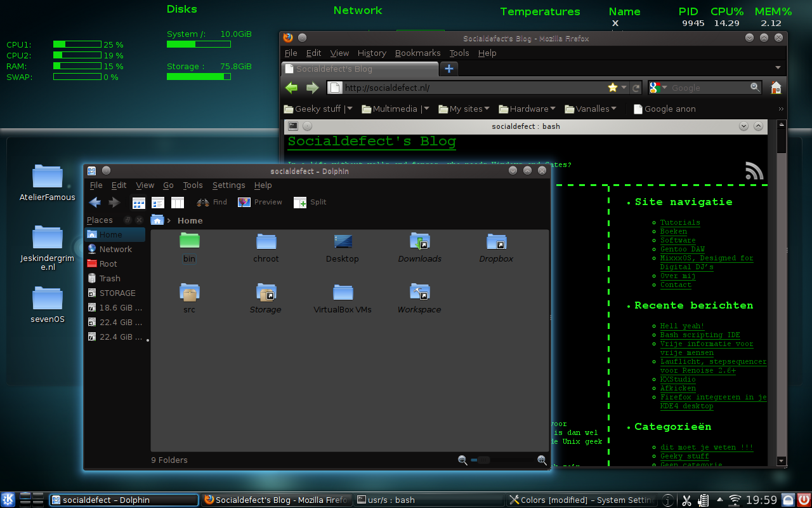This screenshot has height=508, width=812.
Task: Open the tab list dropdown arrow
Action: pos(778,68)
